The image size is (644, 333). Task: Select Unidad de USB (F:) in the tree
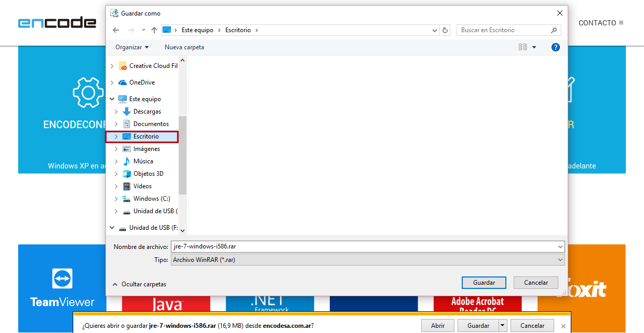153,228
